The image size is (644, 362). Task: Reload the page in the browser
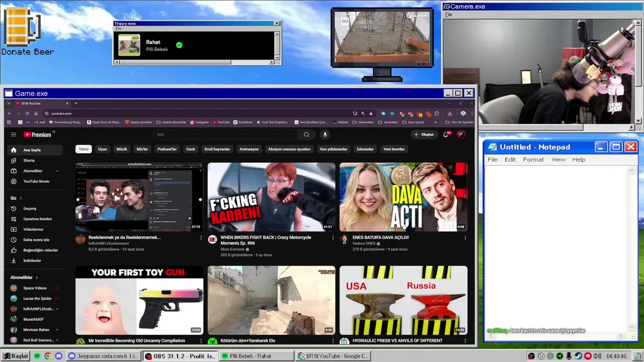click(27, 114)
